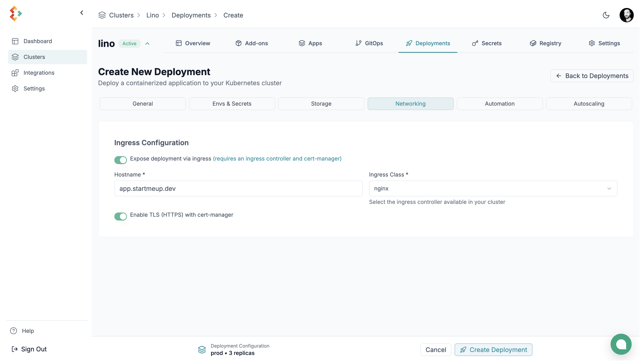This screenshot has height=364, width=643.
Task: Open the Secrets cluster tab
Action: 487,43
